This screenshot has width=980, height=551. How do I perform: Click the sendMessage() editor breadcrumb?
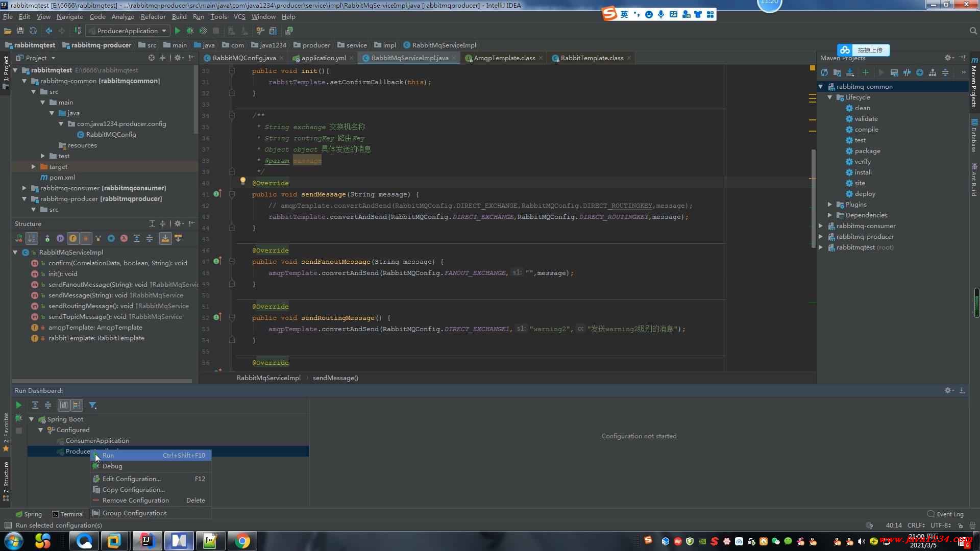click(335, 378)
